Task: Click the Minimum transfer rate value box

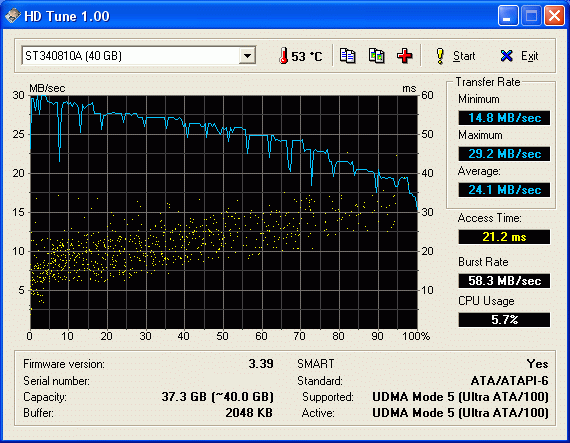Action: pos(504,118)
